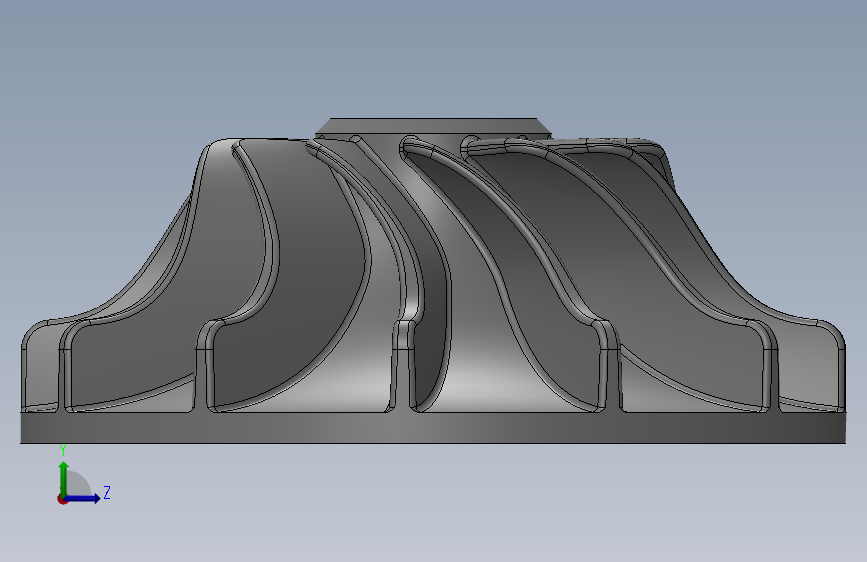Viewport: 867px width, 562px height.
Task: Select the impeller's flat base disc rim
Action: click(x=433, y=428)
